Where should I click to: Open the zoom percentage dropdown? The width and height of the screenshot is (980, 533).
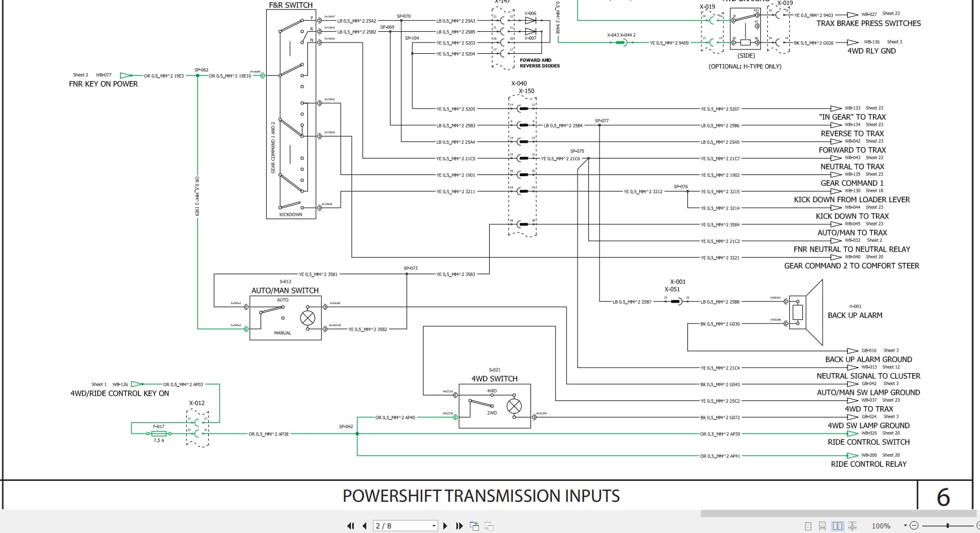905,526
